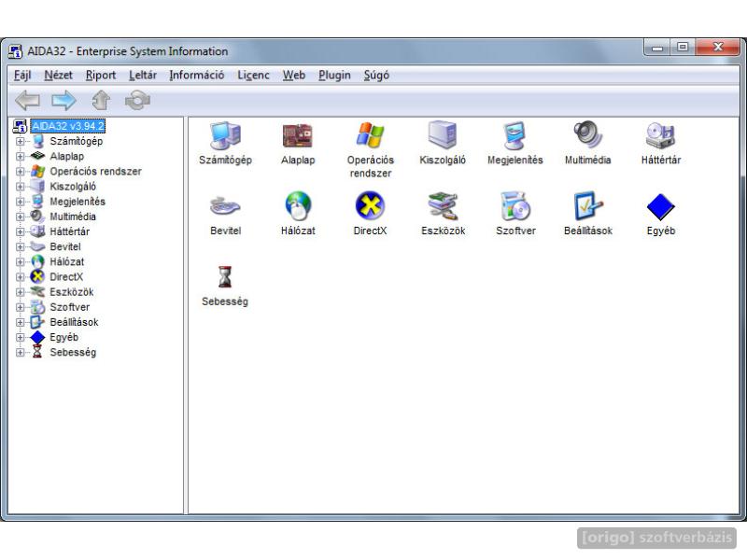The image size is (747, 560).
Task: Select the Eszközök label in the left tree
Action: pos(72,292)
